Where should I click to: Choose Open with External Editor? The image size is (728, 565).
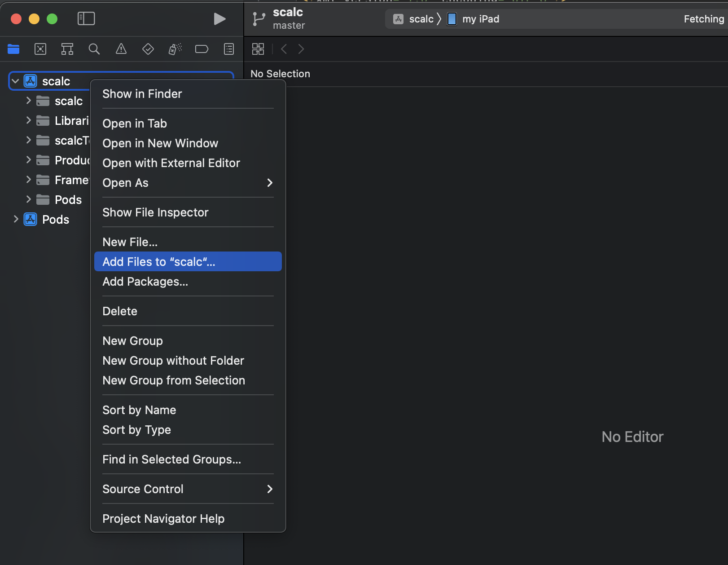tap(188, 163)
